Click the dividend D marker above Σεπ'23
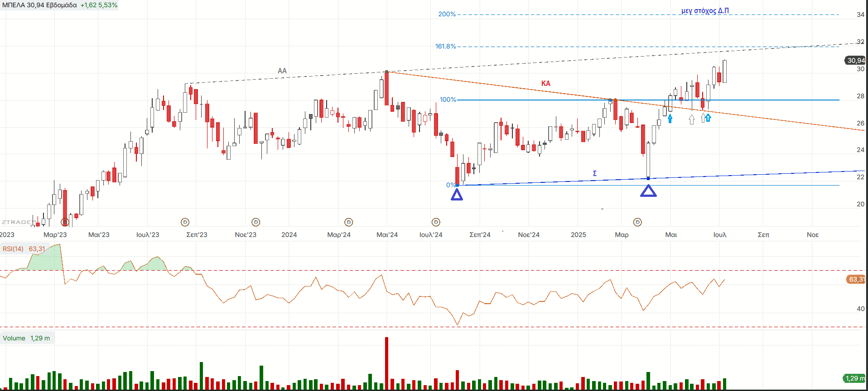This screenshot has height=391, width=868. pos(185,222)
